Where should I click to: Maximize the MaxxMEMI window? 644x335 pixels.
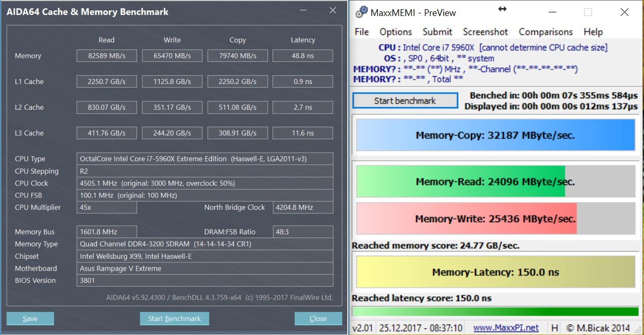click(588, 12)
